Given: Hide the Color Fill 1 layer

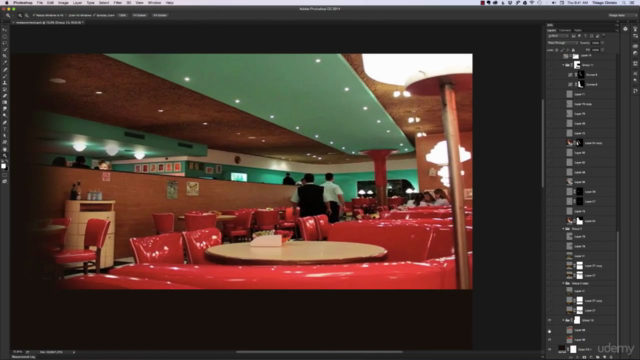Looking at the screenshot, I should [549, 349].
